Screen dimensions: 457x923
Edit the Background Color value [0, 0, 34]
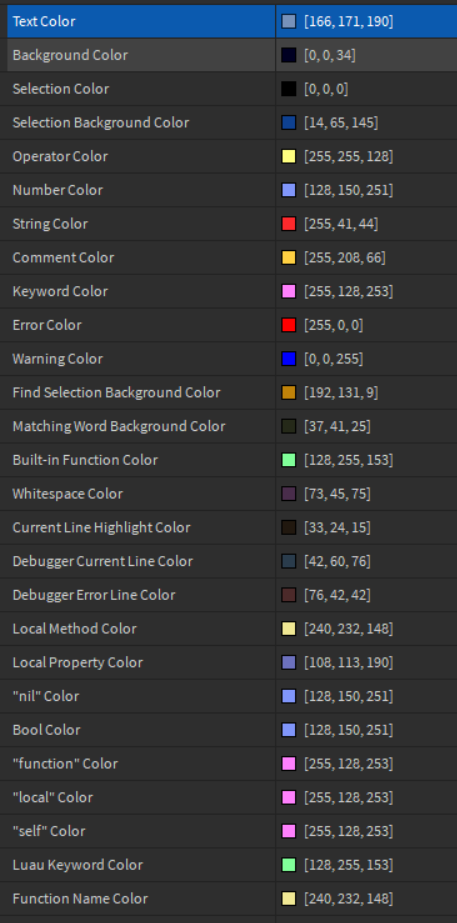[x=330, y=55]
